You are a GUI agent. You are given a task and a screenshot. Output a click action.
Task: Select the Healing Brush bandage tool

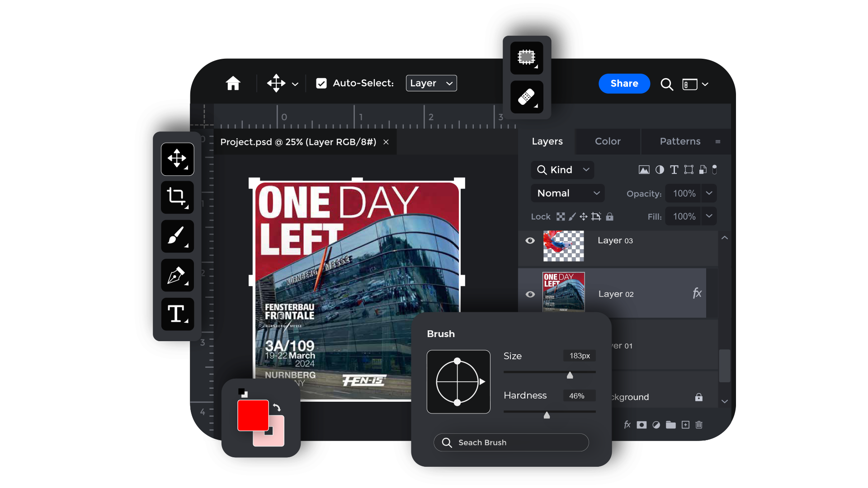pyautogui.click(x=527, y=97)
